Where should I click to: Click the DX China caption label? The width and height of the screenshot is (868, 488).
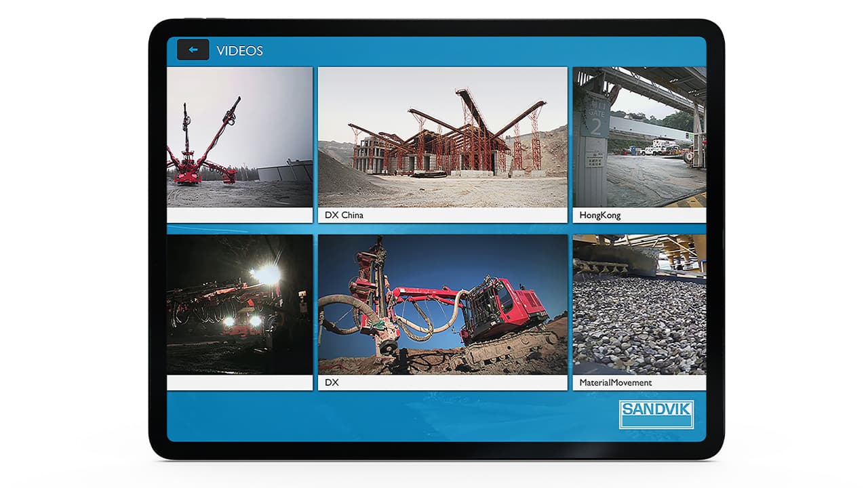(344, 216)
